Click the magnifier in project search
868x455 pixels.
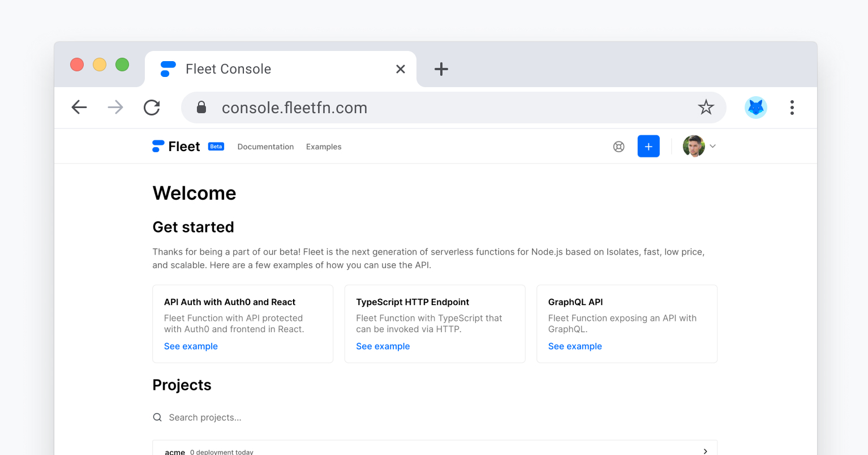[x=157, y=417]
